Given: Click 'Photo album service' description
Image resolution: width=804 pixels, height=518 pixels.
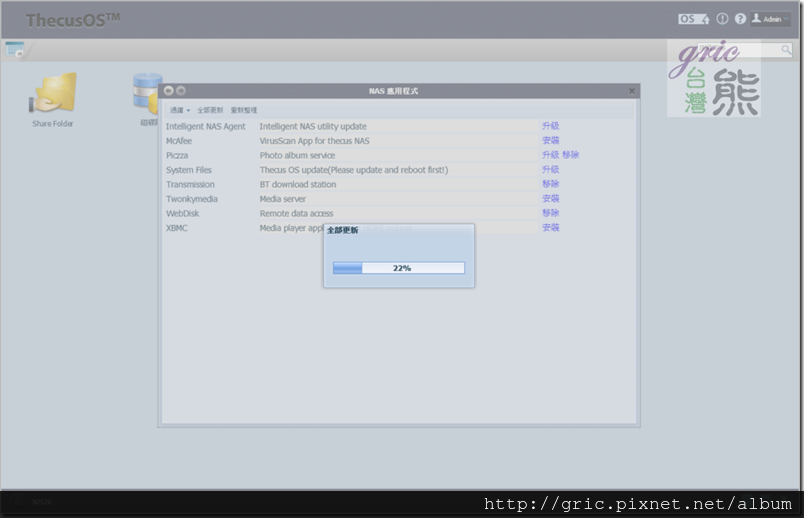Looking at the screenshot, I should point(297,155).
